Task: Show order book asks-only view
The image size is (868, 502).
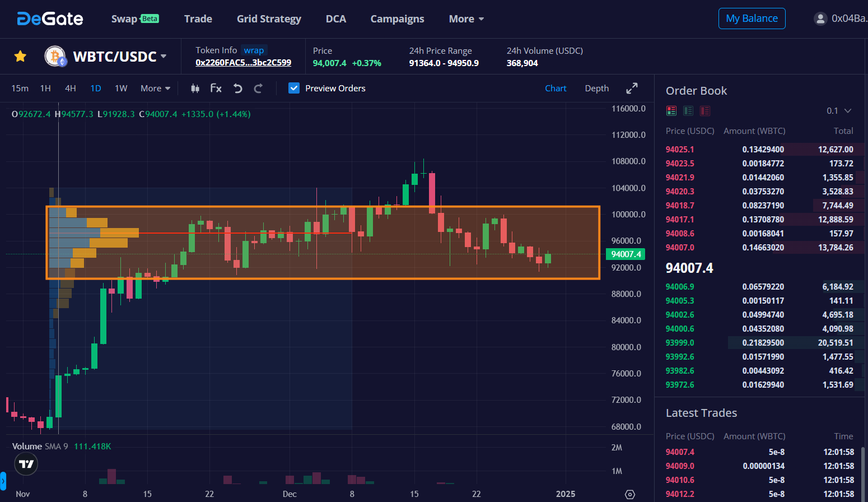Action: (705, 111)
